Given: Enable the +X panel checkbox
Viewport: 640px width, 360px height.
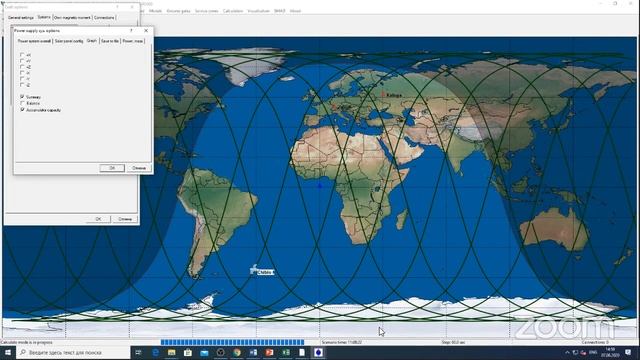Looking at the screenshot, I should (x=22, y=54).
